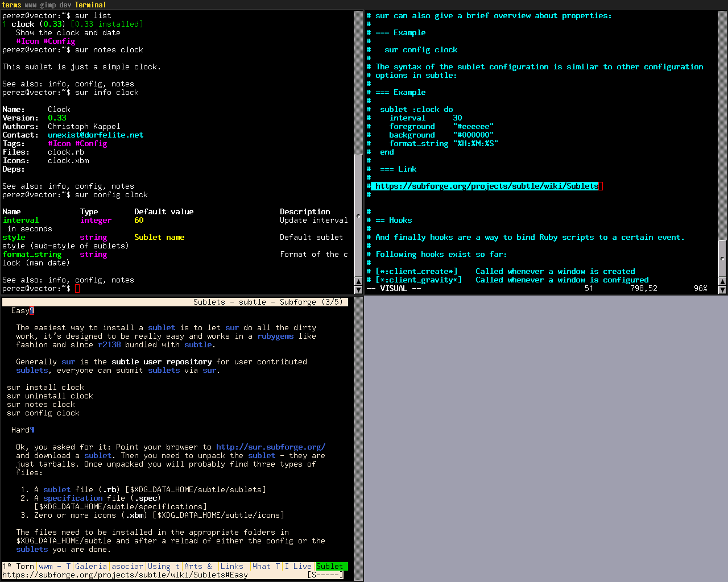Viewport: 728px width, 582px height.
Task: Click the "sur install clock" line in the browser
Action: pos(45,388)
